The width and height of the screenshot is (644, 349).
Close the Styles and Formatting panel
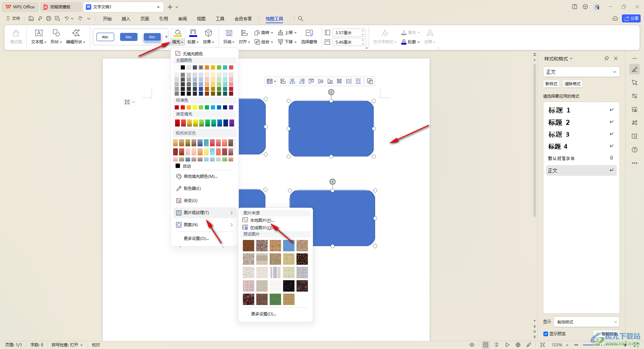[616, 58]
